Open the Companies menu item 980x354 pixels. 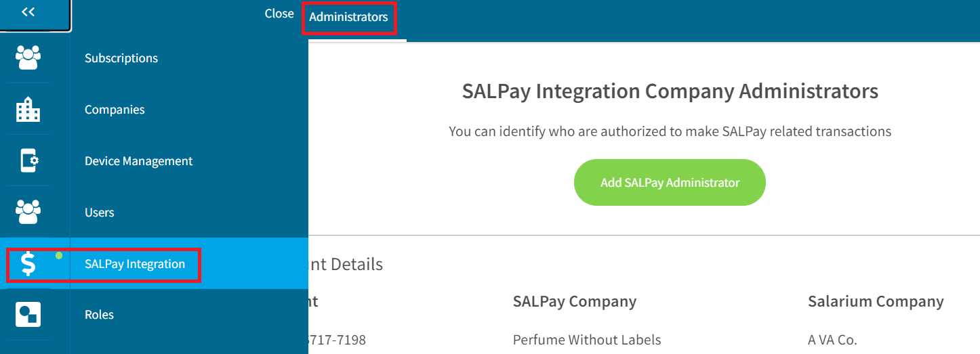[x=115, y=110]
